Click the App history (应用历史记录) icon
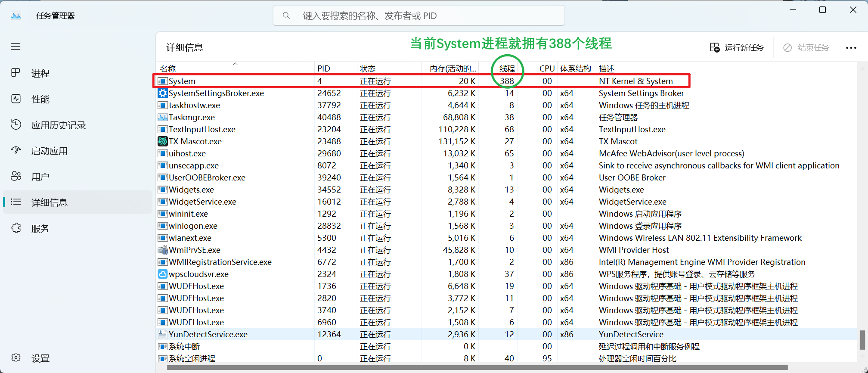This screenshot has width=868, height=373. [16, 124]
